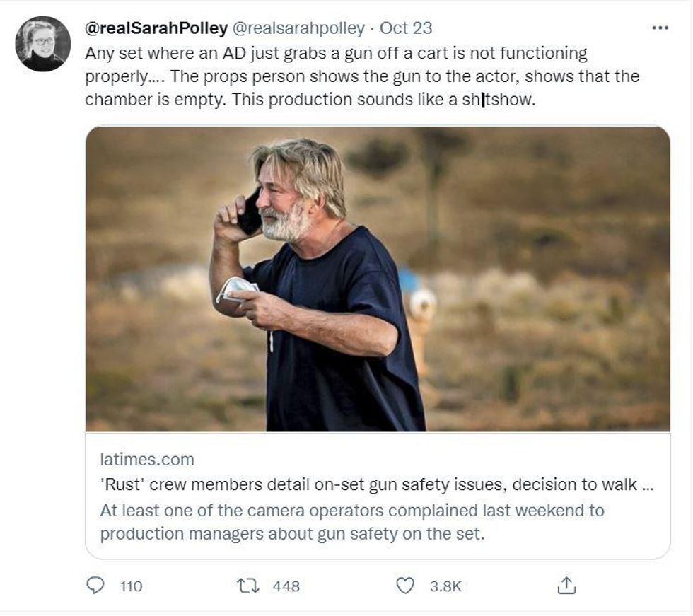Click the article summary about camera operators
693x616 pixels.
click(x=352, y=511)
